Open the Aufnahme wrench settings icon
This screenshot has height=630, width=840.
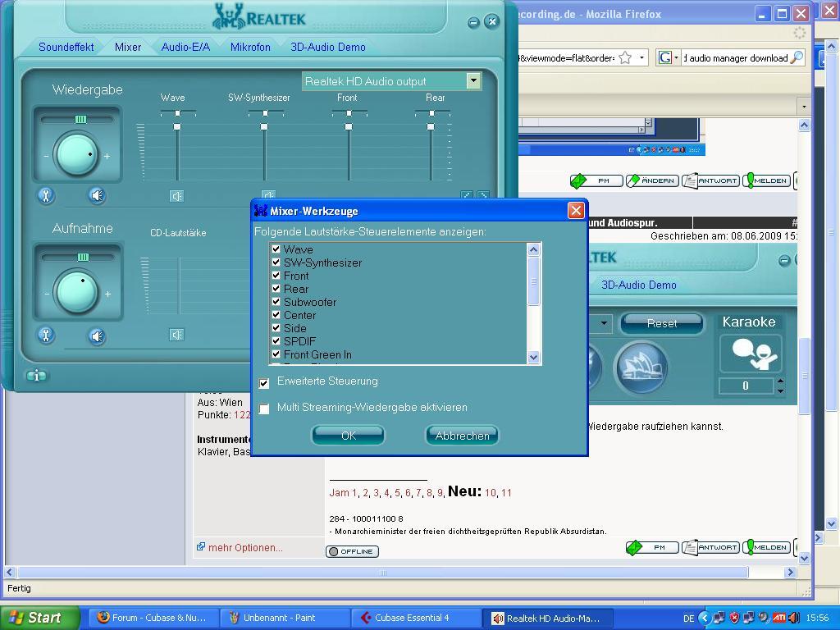click(46, 336)
